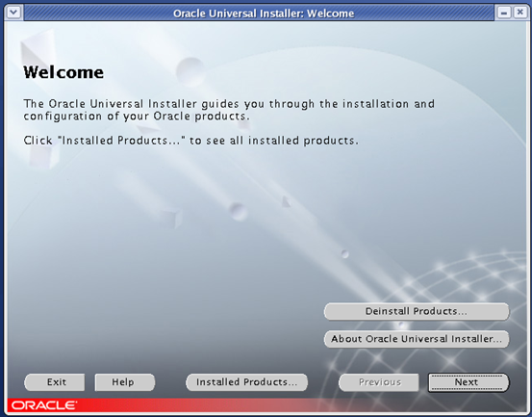Click the Next button
Image resolution: width=532 pixels, height=417 pixels.
[x=469, y=382]
